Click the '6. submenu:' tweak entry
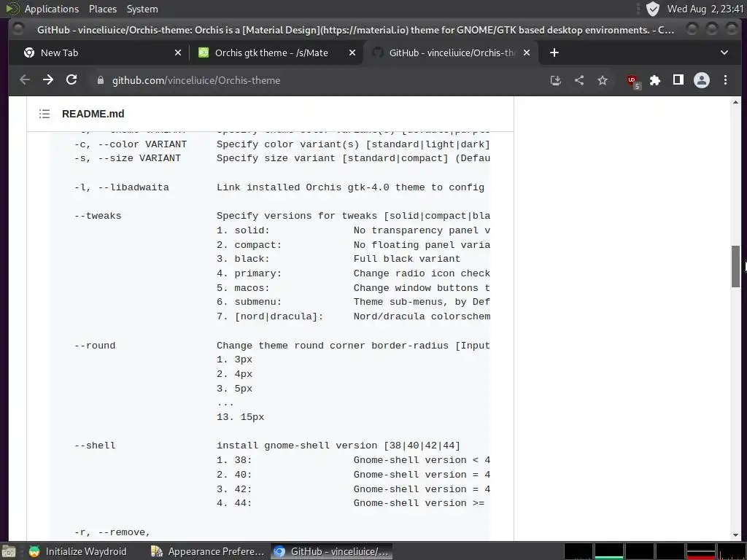Viewport: 747px width, 560px height. (x=249, y=302)
